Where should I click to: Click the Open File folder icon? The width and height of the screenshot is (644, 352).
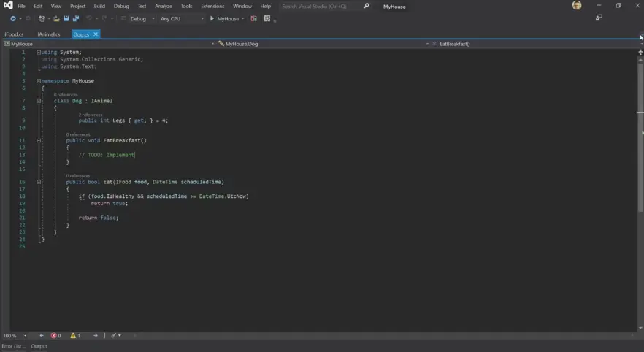click(56, 19)
